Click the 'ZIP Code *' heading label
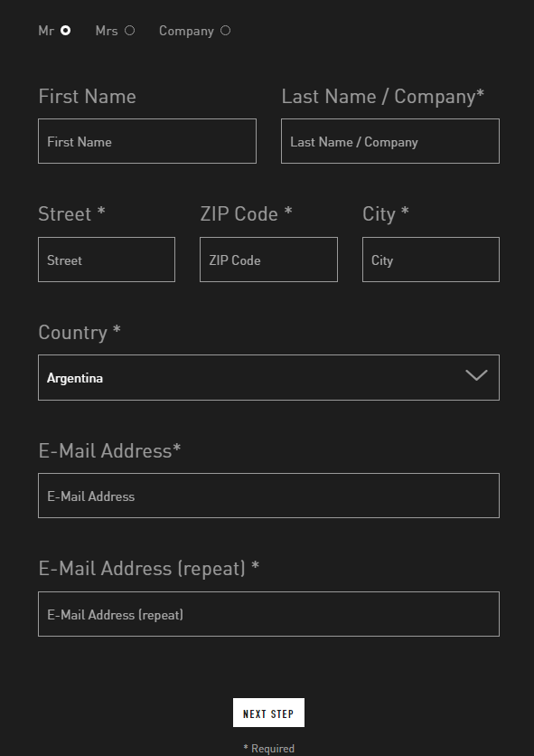Viewport: 534px width, 756px height. [247, 214]
